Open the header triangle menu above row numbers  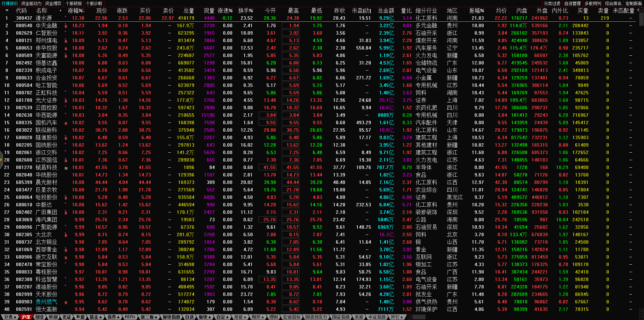6,11
